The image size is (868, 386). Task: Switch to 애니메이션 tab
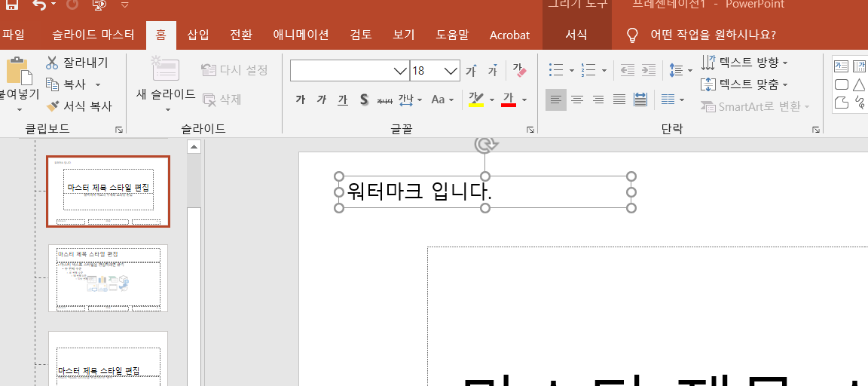[x=301, y=35]
